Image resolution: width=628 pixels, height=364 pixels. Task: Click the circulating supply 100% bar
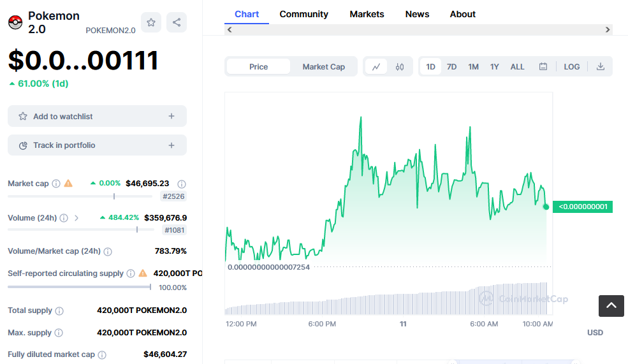(79, 287)
